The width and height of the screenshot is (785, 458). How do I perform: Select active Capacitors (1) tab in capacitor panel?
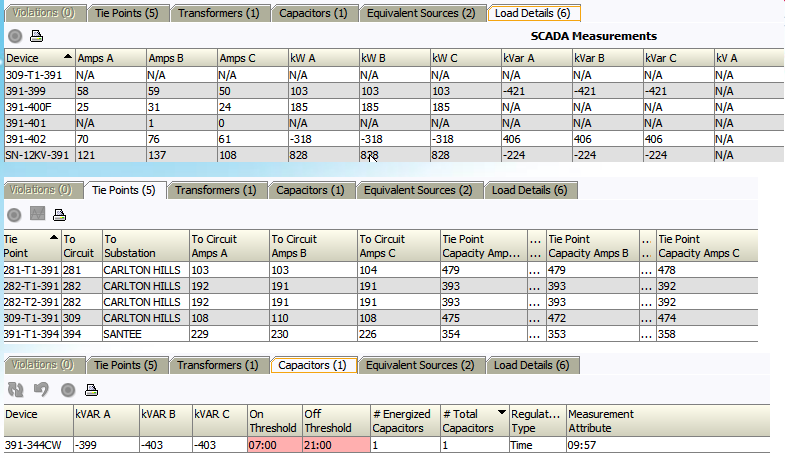(x=312, y=365)
